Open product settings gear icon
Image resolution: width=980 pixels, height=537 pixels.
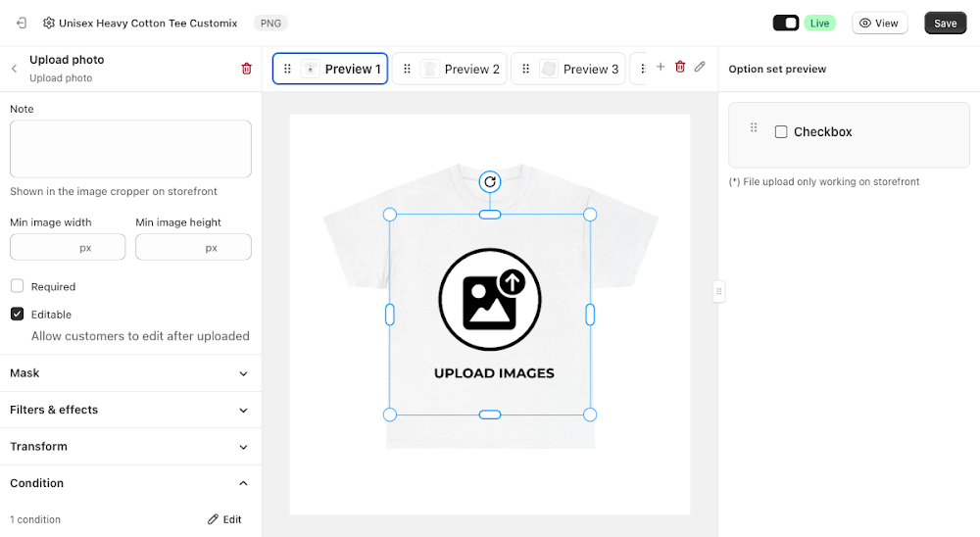click(x=49, y=24)
